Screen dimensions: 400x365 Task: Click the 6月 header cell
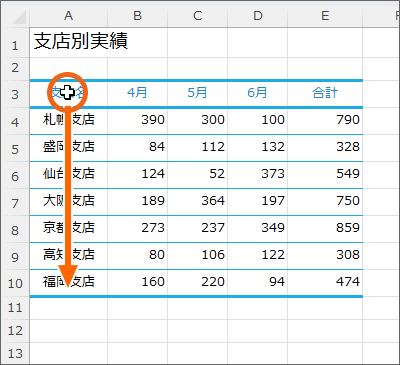click(x=258, y=94)
